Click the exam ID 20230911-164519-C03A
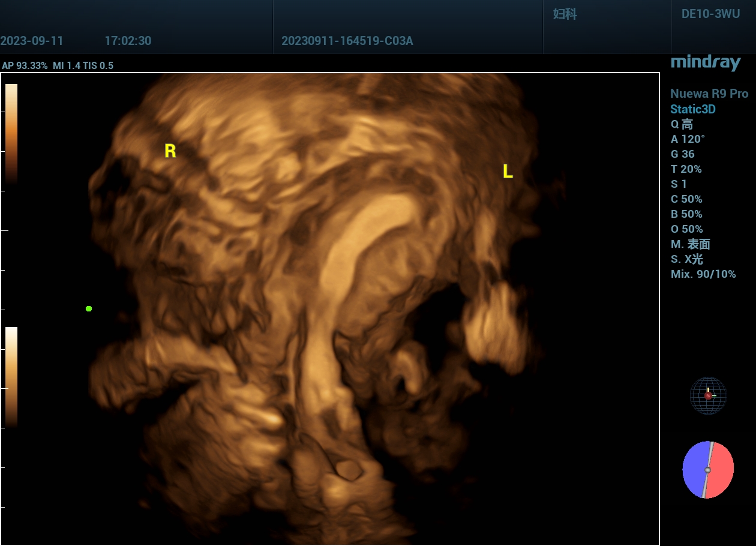The image size is (756, 546). point(347,41)
